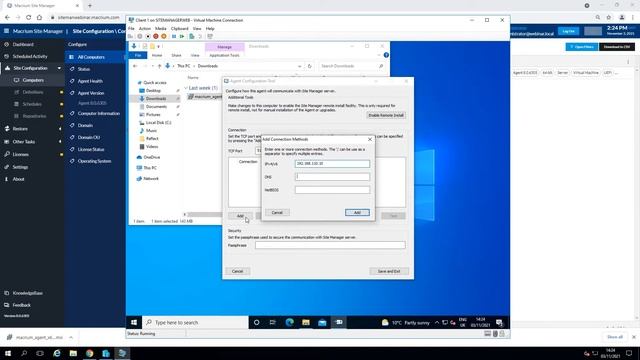Image resolution: width=640 pixels, height=360 pixels.
Task: Click VM taskbar search box
Action: point(195,322)
